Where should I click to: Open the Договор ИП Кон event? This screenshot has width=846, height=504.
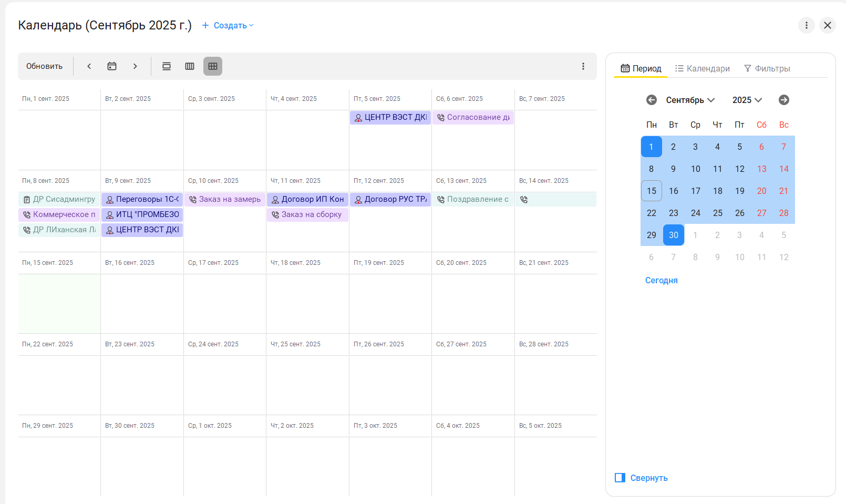[307, 199]
